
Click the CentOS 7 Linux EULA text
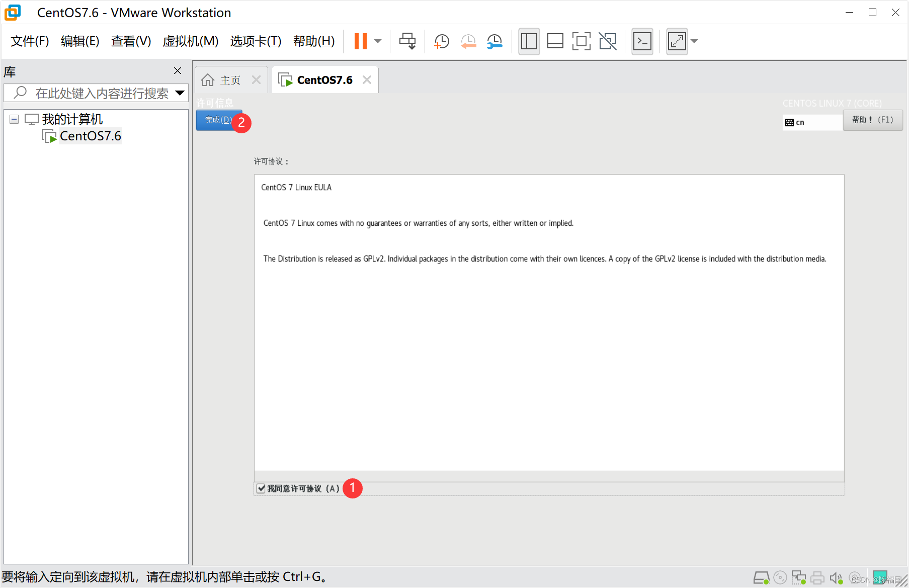click(296, 188)
